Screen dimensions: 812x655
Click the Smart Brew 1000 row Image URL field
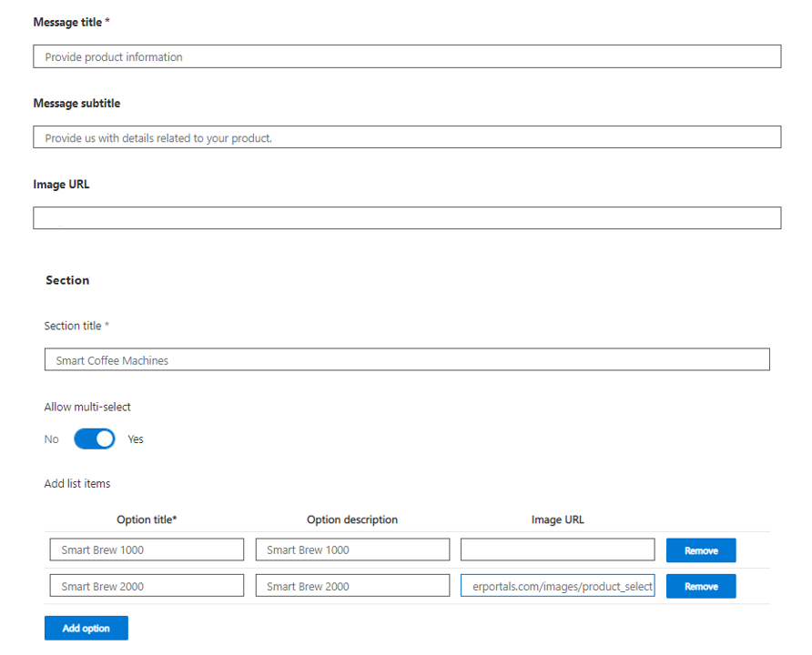click(x=558, y=549)
